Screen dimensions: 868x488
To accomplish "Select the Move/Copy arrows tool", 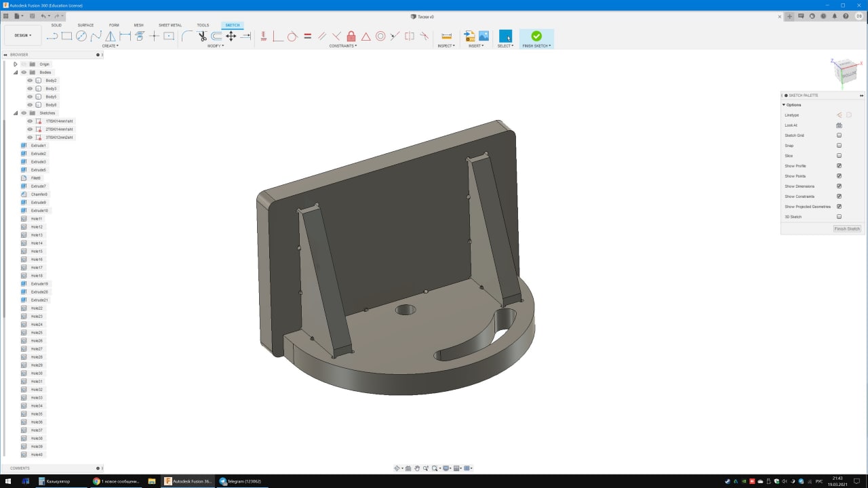I will pyautogui.click(x=231, y=36).
